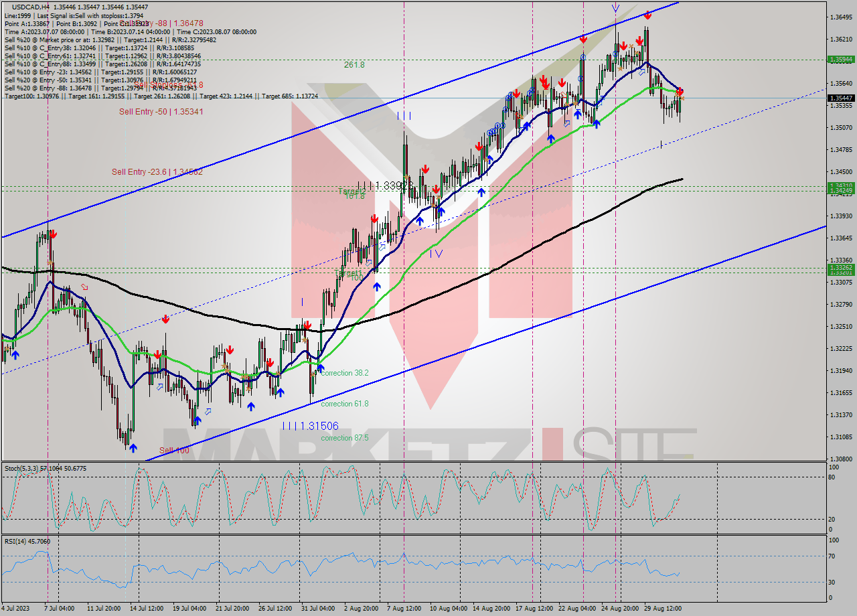
Task: Select the blue 'IV' wave label
Action: click(x=436, y=253)
